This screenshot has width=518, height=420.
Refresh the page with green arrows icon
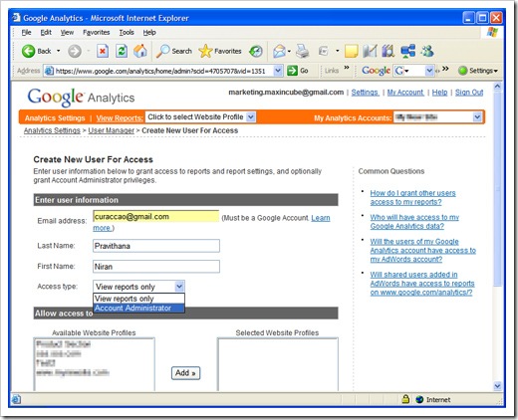(122, 51)
